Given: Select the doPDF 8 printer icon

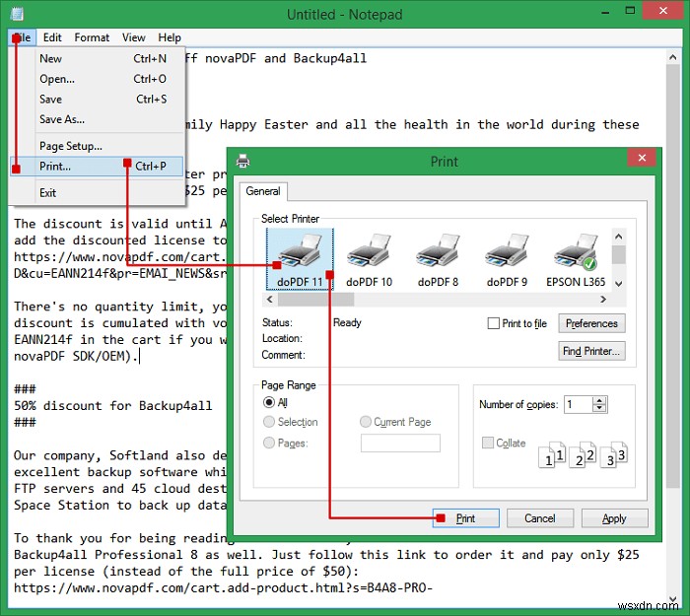Looking at the screenshot, I should (438, 258).
